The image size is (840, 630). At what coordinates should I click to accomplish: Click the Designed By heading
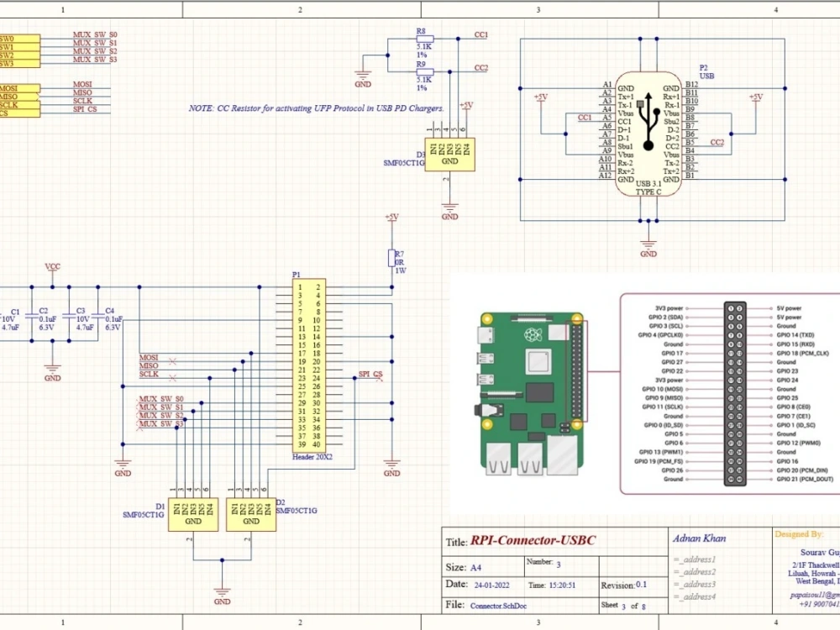(x=798, y=534)
